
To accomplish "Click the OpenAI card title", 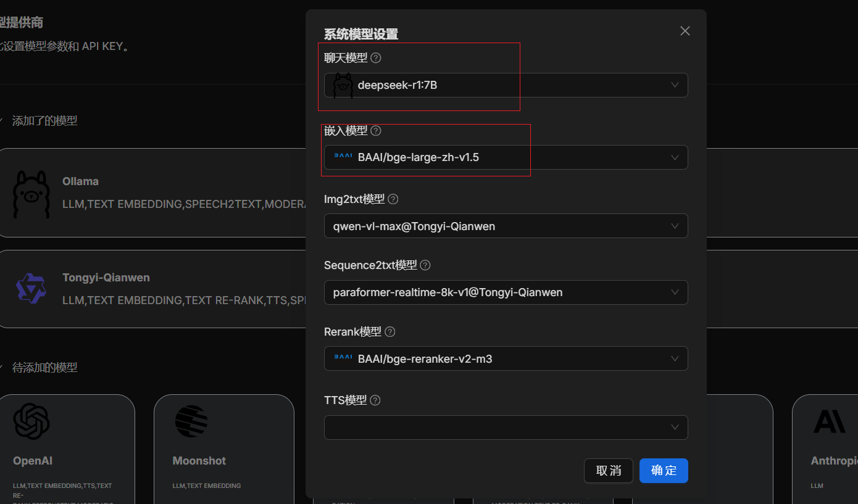I will tap(33, 461).
